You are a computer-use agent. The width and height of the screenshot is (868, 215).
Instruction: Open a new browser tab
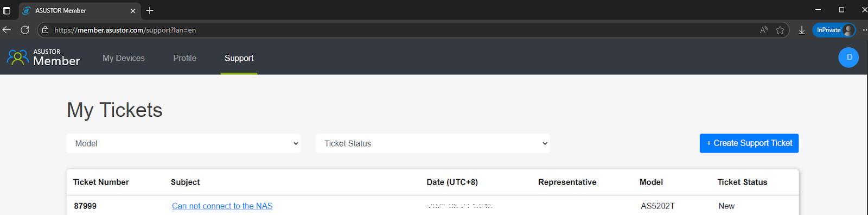[x=150, y=10]
